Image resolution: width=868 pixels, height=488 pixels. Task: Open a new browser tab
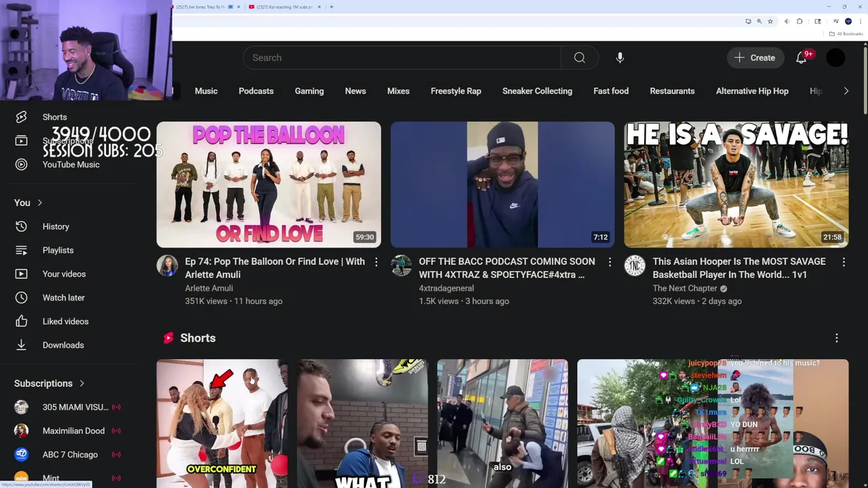[331, 7]
